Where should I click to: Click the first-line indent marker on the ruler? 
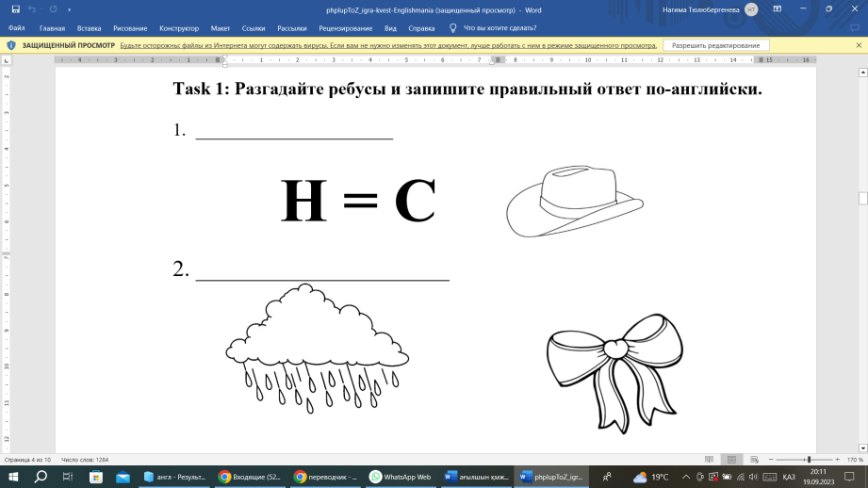point(224,57)
